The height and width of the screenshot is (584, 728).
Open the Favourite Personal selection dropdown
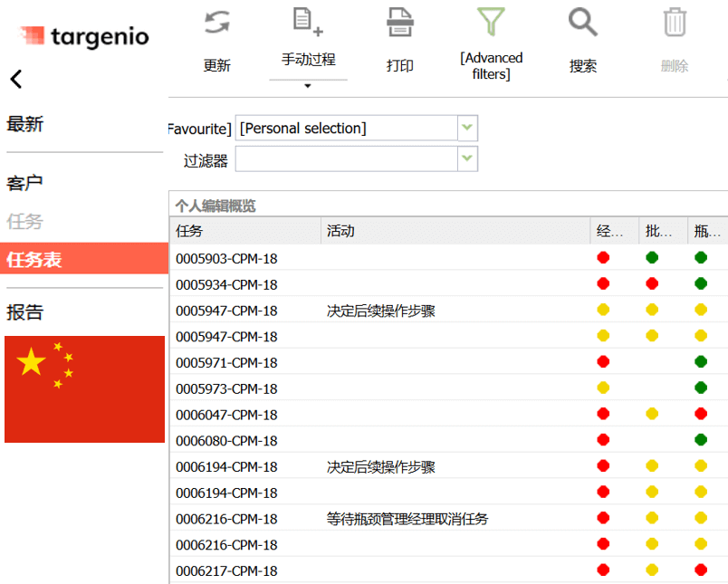(467, 129)
